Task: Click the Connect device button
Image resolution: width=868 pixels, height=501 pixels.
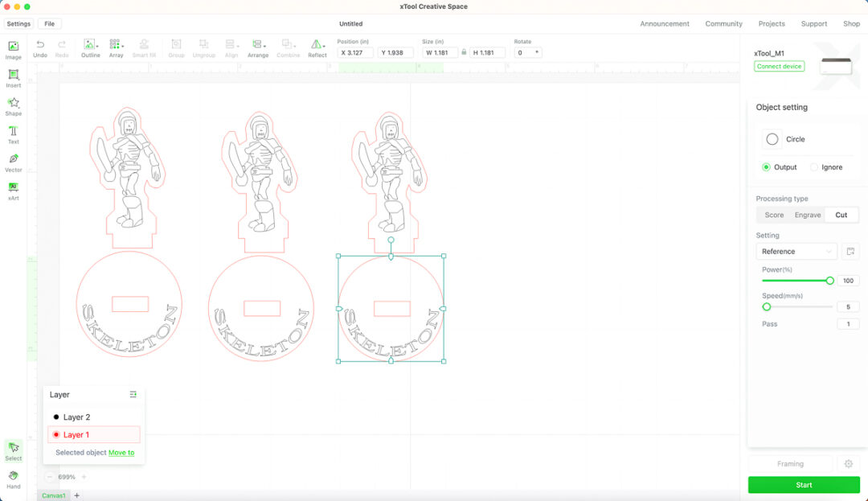Action: tap(779, 66)
